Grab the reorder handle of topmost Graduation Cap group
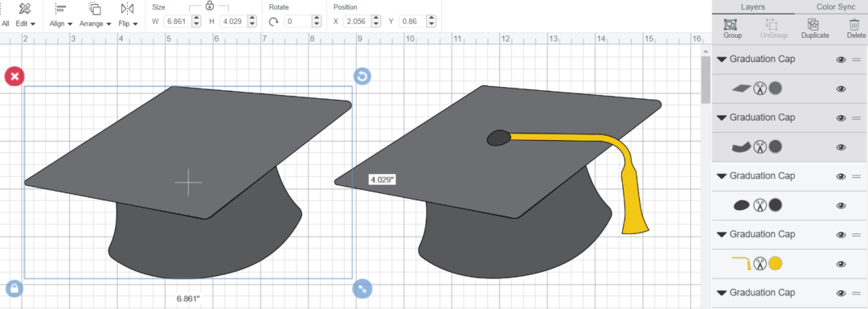This screenshot has height=309, width=868. pos(857,60)
